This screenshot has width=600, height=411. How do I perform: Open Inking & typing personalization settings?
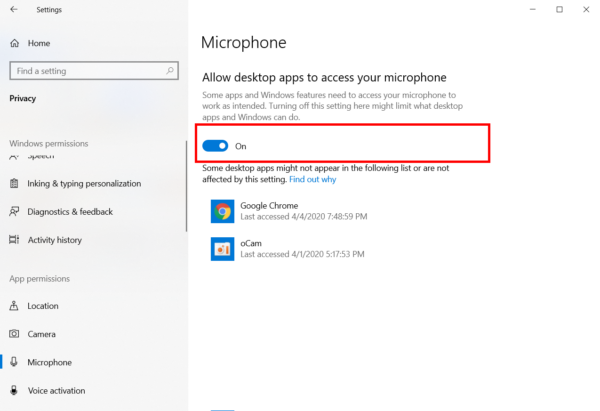84,184
